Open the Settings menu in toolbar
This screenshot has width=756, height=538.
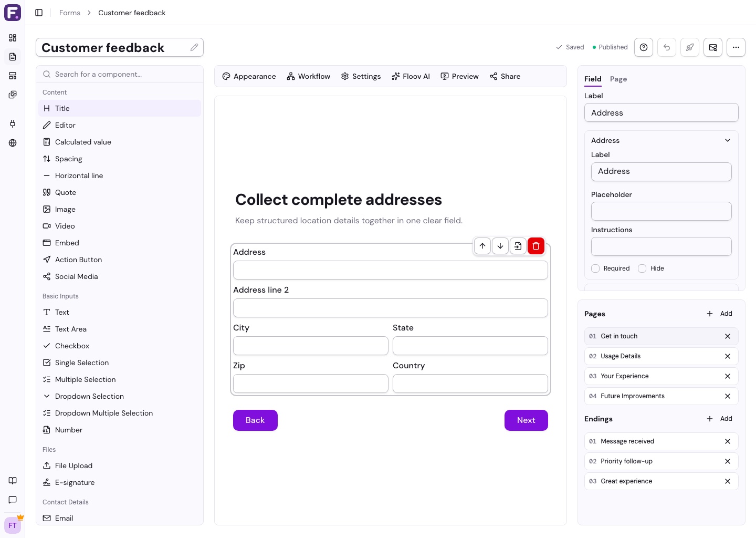[x=361, y=76]
